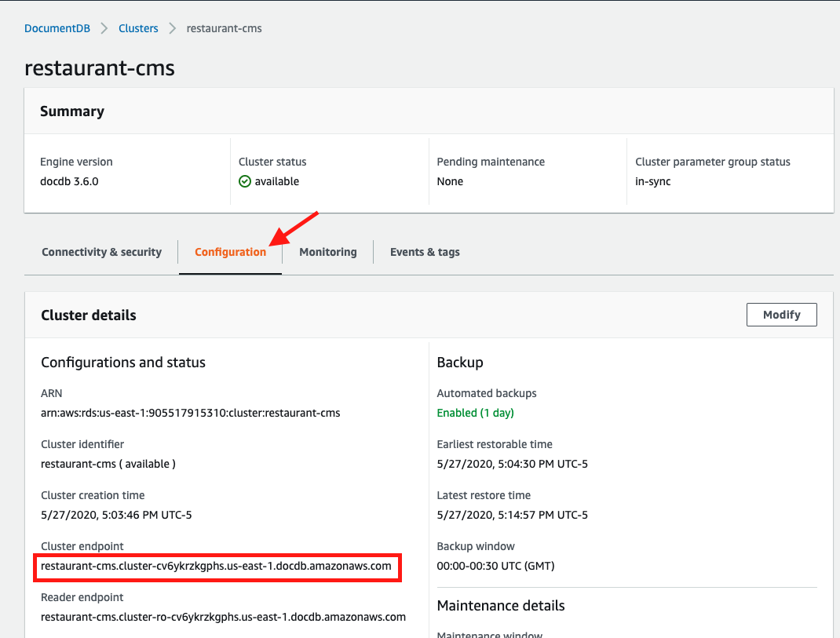This screenshot has height=638, width=840.
Task: Click the reader endpoint address
Action: click(x=224, y=617)
